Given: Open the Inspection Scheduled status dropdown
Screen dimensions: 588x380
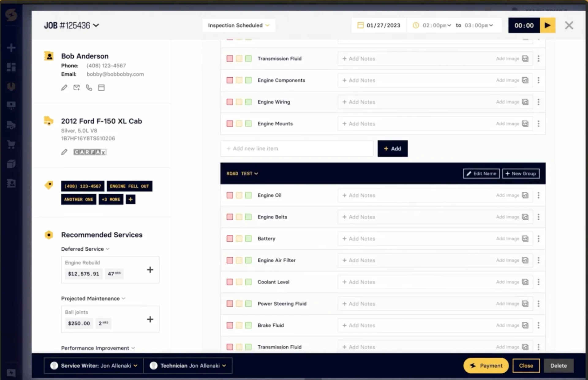Looking at the screenshot, I should 239,25.
